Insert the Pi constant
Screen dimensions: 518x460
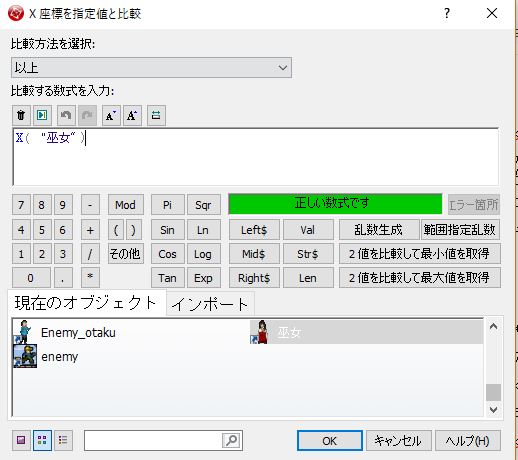click(x=167, y=205)
